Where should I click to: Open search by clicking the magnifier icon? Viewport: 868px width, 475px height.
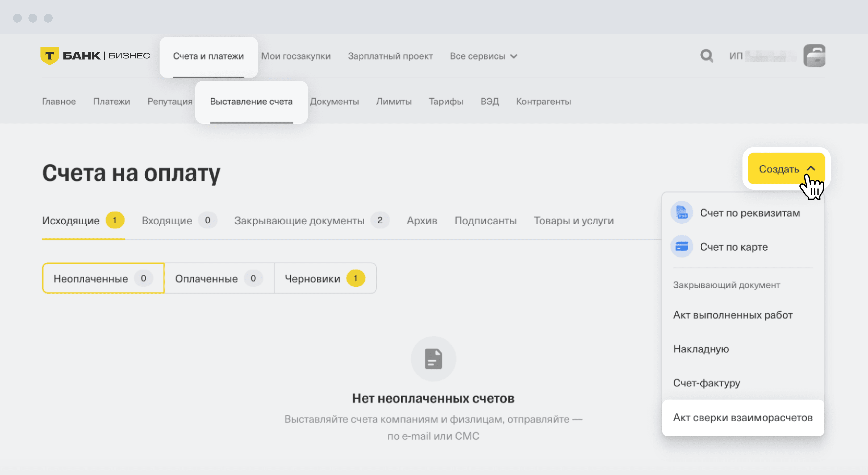click(x=707, y=56)
